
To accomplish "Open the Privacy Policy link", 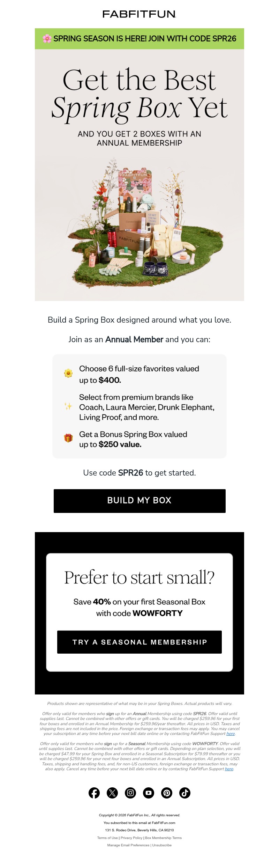I will (132, 838).
